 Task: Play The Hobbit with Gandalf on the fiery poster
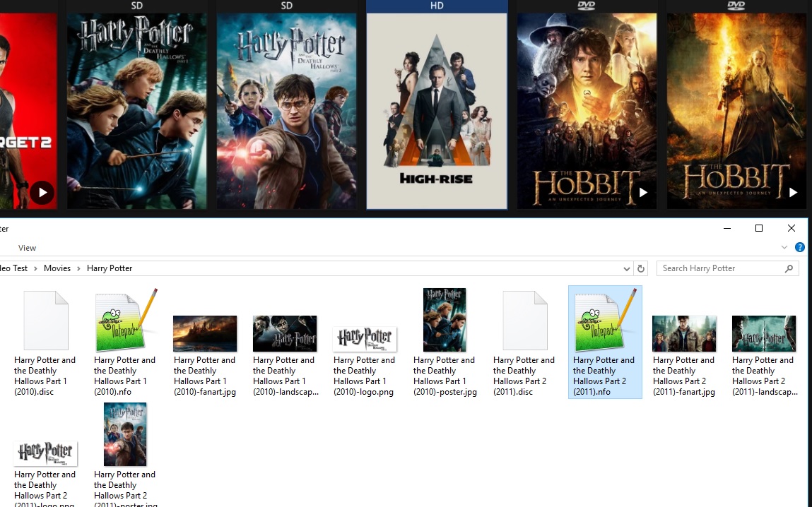pyautogui.click(x=793, y=193)
